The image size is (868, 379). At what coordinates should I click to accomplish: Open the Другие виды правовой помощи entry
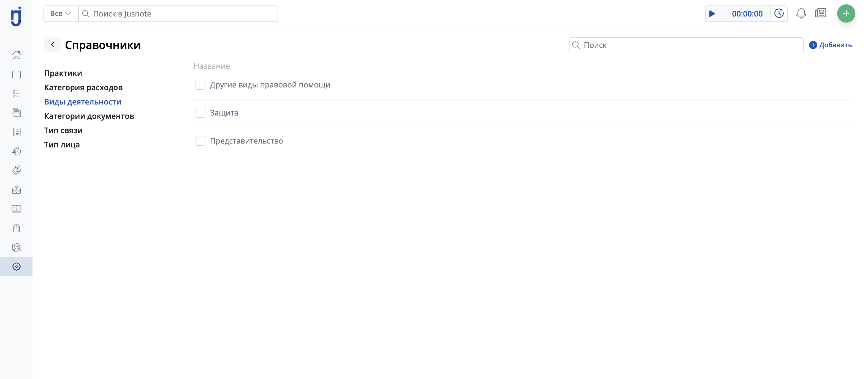pos(270,85)
